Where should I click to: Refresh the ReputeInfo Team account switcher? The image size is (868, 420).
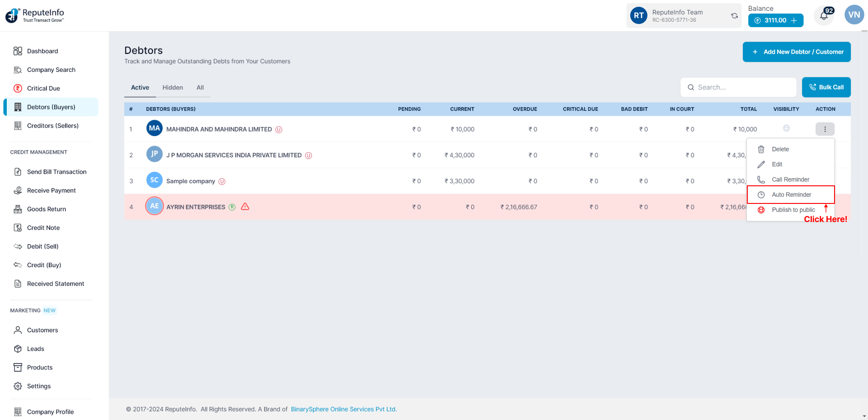pos(734,16)
